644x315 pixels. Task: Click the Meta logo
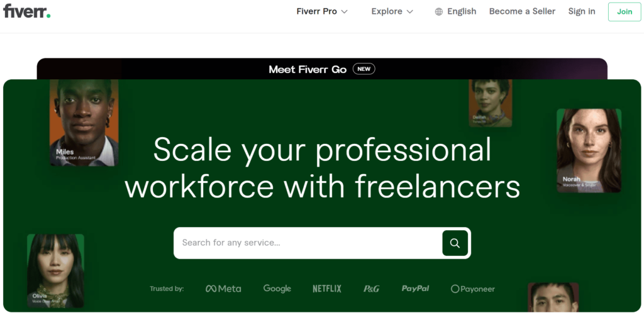pyautogui.click(x=223, y=289)
